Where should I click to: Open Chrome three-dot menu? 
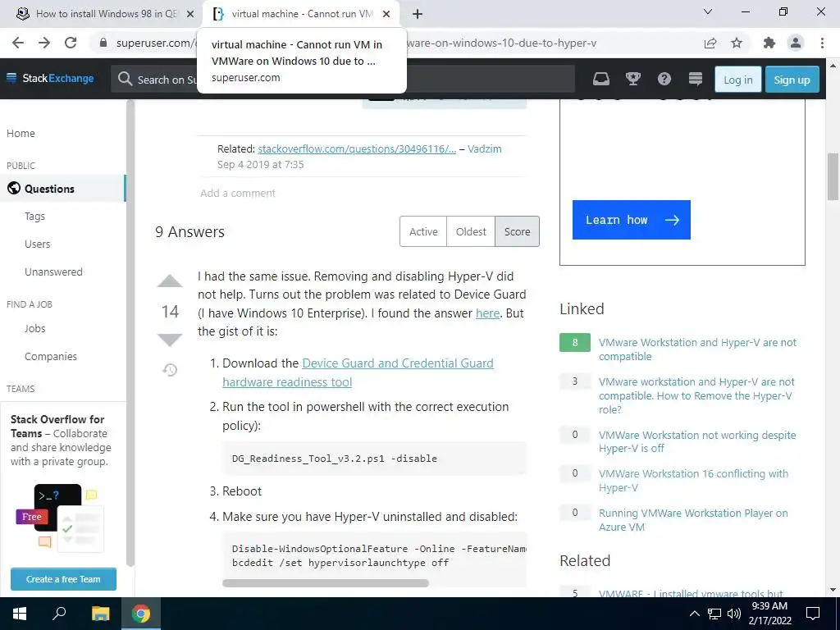pos(822,43)
